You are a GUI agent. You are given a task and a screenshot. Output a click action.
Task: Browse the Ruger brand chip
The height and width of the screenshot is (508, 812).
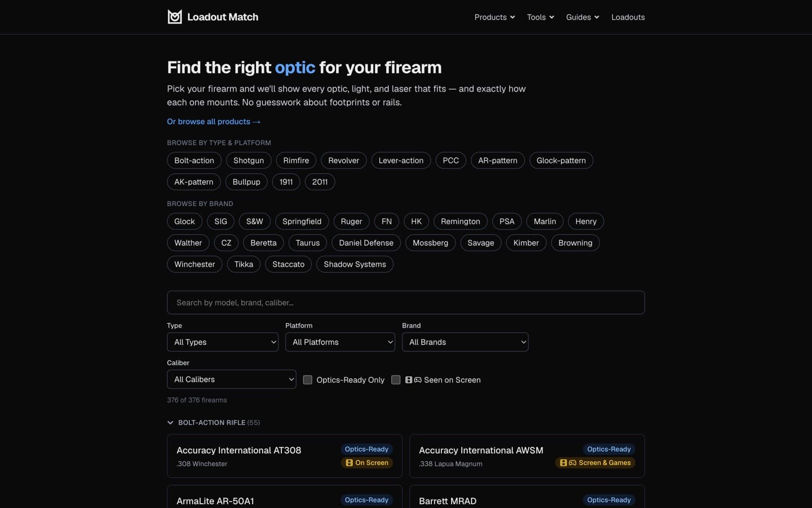[x=351, y=221]
